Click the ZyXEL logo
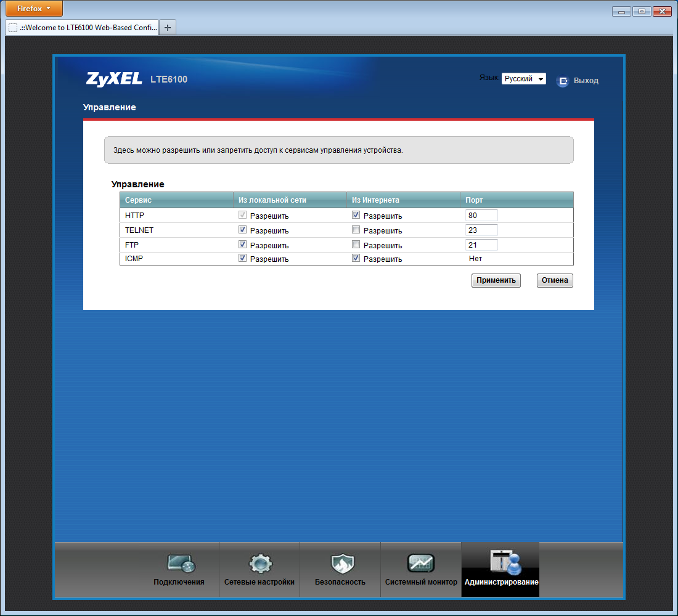The image size is (678, 616). tap(114, 79)
